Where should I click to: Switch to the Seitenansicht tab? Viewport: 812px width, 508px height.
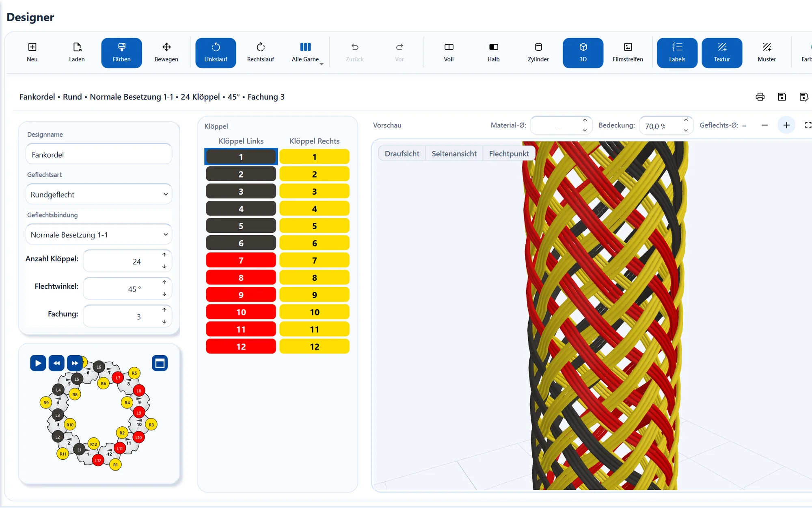pos(454,154)
